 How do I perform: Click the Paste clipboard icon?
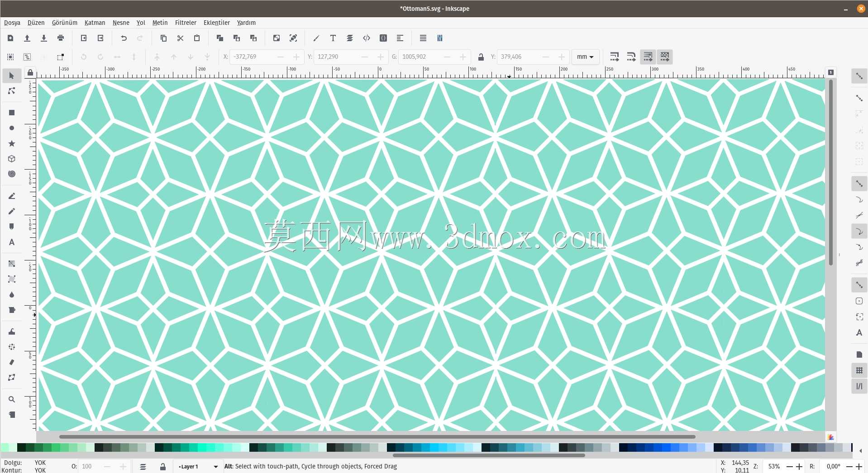point(197,38)
